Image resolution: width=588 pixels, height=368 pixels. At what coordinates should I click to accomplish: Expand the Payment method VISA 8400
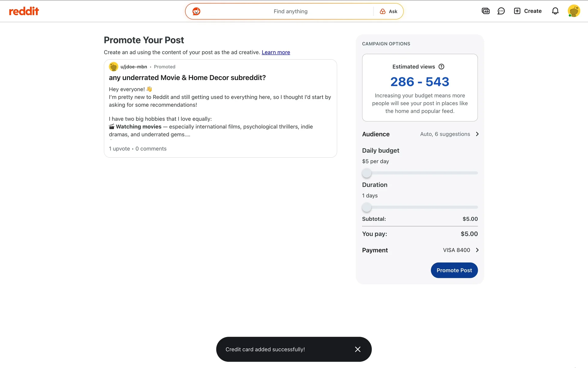(x=477, y=250)
